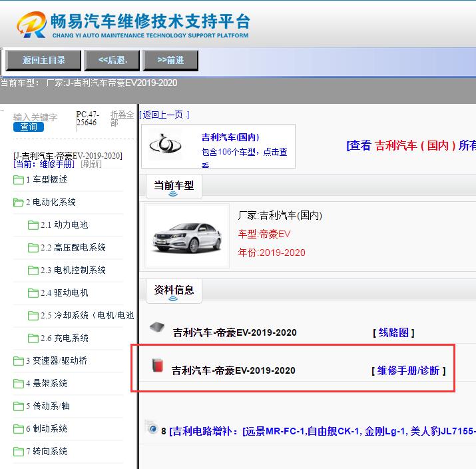
Task: Open the 吉利电路增补 supplementary circuits link
Action: 322,431
